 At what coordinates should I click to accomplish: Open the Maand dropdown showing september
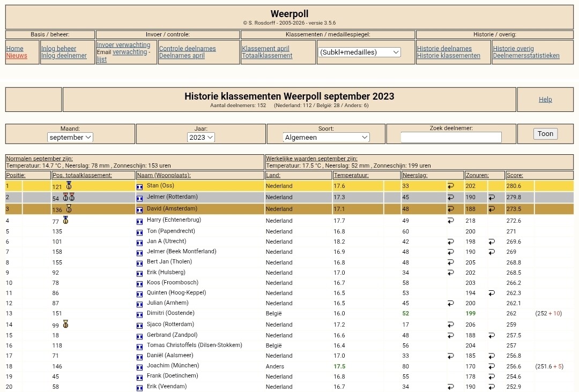(70, 137)
